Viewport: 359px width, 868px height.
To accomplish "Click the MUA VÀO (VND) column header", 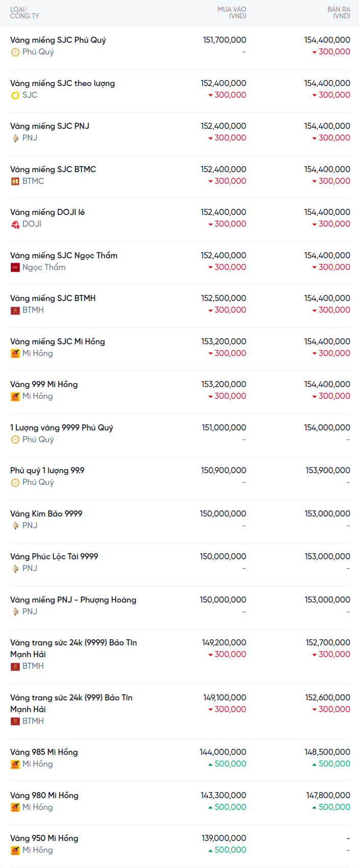I will (x=232, y=13).
